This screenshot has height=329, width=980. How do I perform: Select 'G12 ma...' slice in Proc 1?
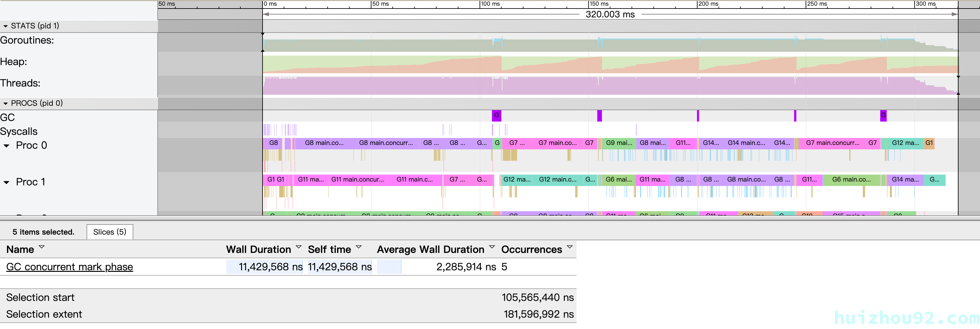click(x=517, y=180)
